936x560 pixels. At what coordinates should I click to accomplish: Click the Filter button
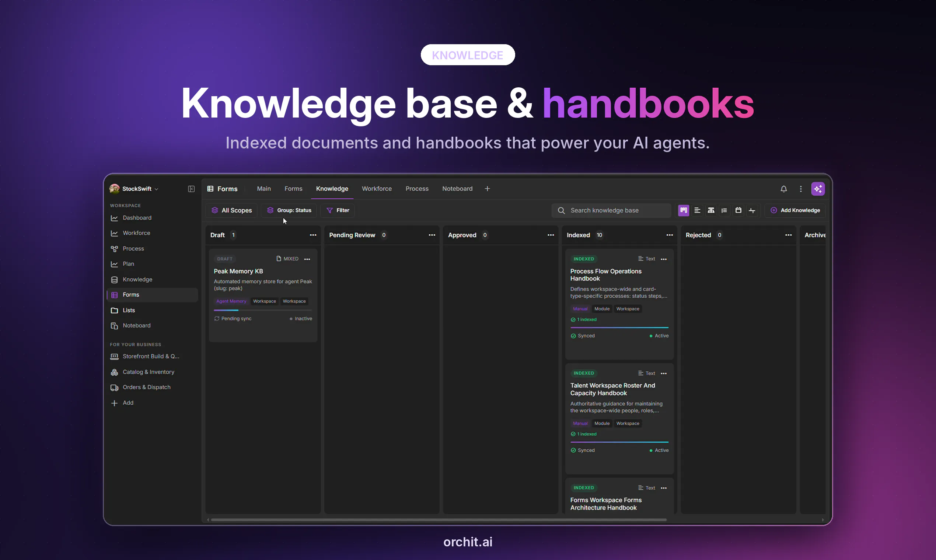(338, 210)
